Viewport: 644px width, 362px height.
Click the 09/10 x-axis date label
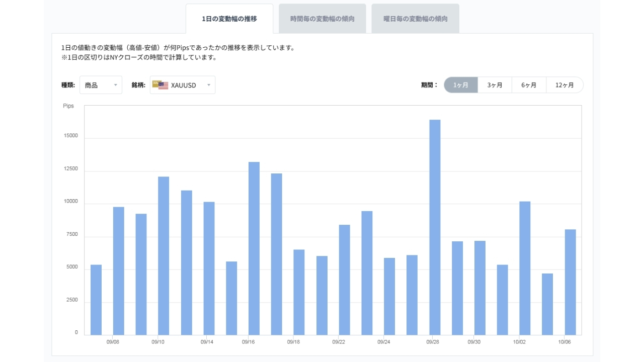pyautogui.click(x=158, y=342)
